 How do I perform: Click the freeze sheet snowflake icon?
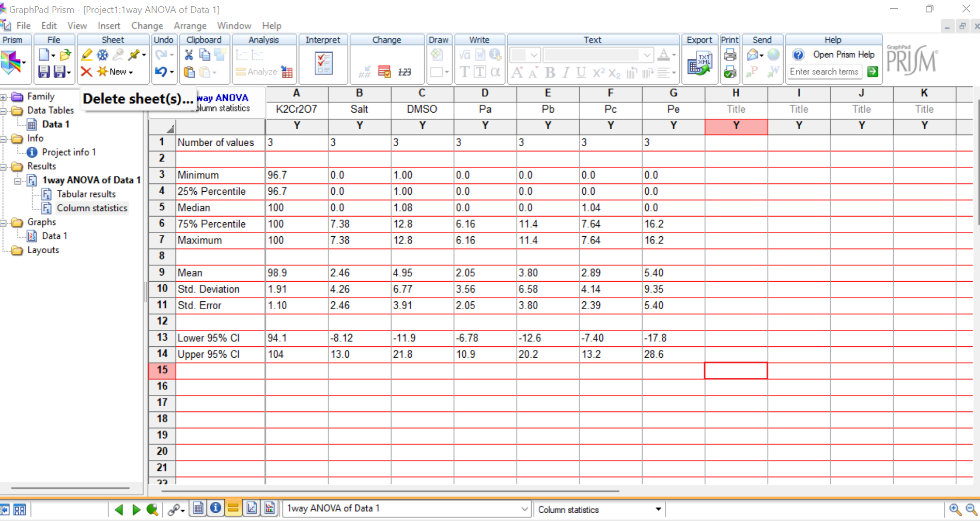coord(103,55)
